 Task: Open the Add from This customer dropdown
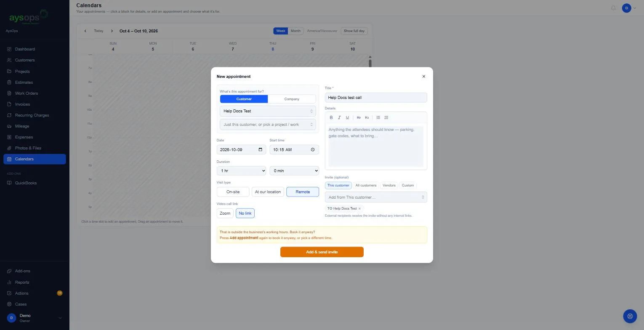[x=376, y=197]
